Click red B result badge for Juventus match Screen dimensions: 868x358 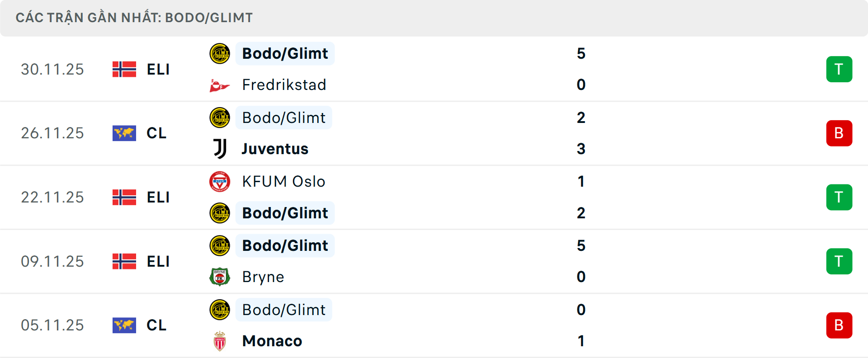(839, 133)
